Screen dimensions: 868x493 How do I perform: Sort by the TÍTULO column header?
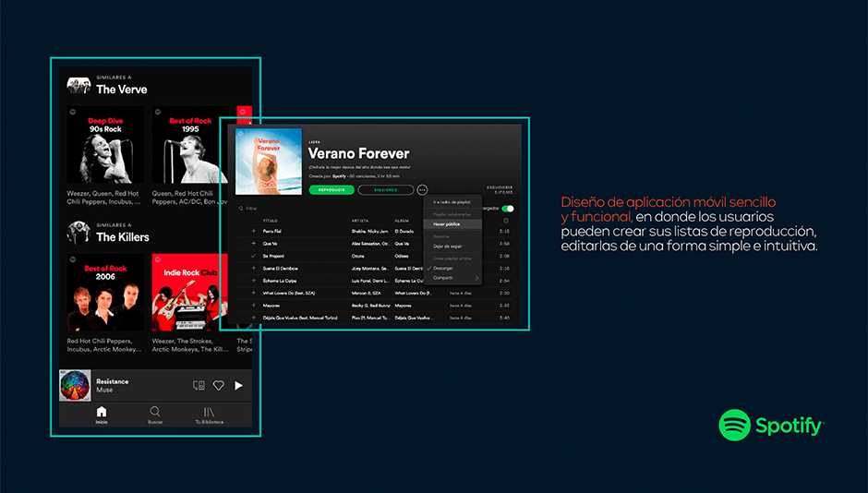[271, 221]
